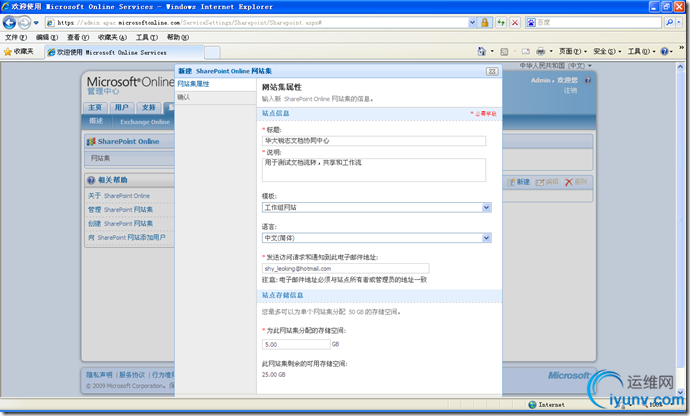Click the 收藏夹 favorites star button
Screen dimensions: 690x416
click(18, 52)
